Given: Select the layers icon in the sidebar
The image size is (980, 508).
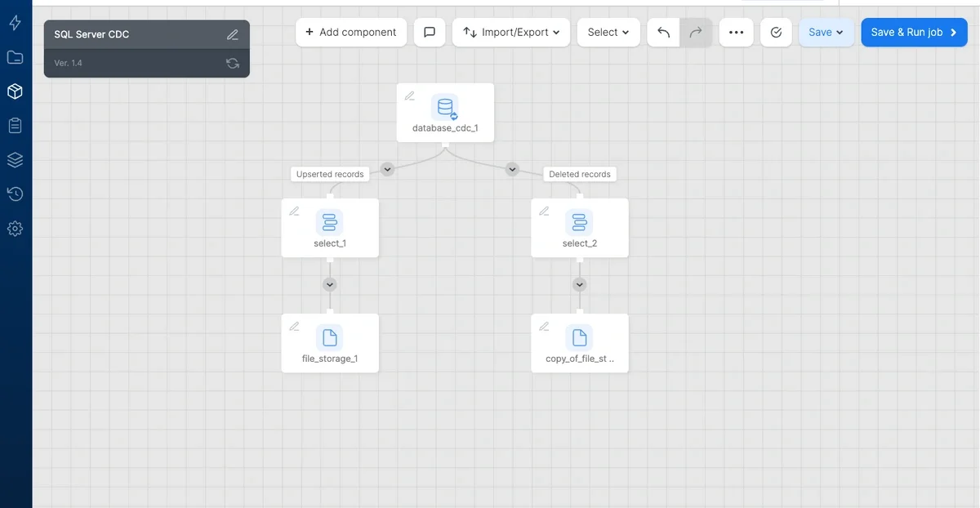Looking at the screenshot, I should [15, 159].
